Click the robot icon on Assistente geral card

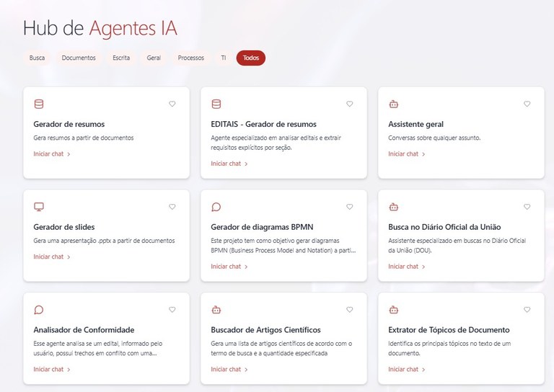coord(393,104)
